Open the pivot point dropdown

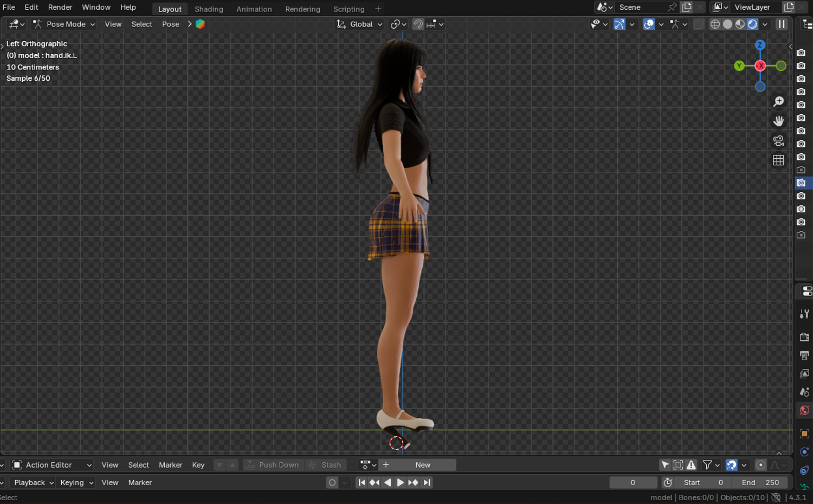click(398, 24)
